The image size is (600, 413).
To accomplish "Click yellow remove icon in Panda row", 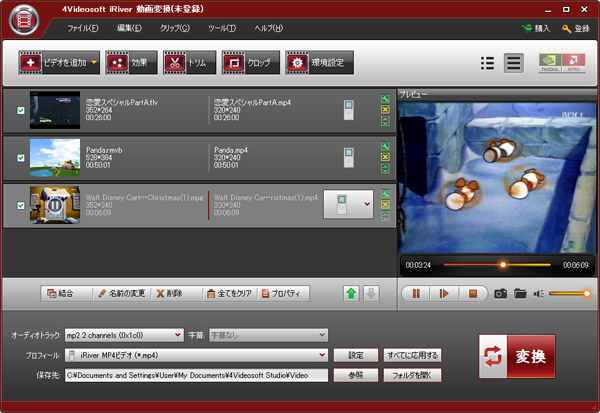I will [x=385, y=157].
